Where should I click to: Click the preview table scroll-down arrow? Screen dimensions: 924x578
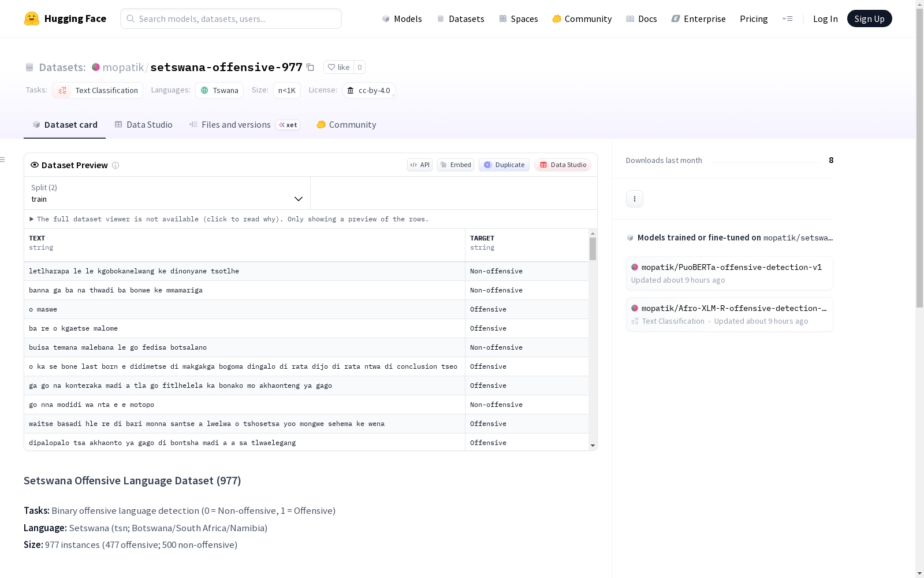click(x=593, y=446)
